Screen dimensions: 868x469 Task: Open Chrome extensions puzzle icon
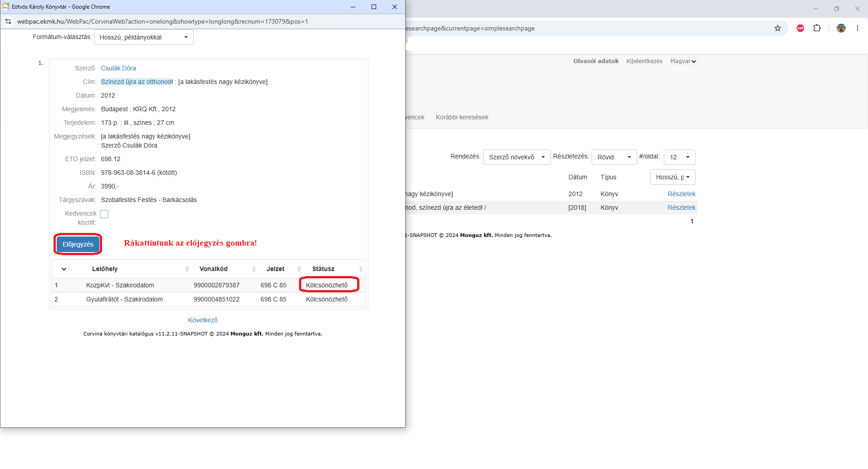tap(817, 28)
